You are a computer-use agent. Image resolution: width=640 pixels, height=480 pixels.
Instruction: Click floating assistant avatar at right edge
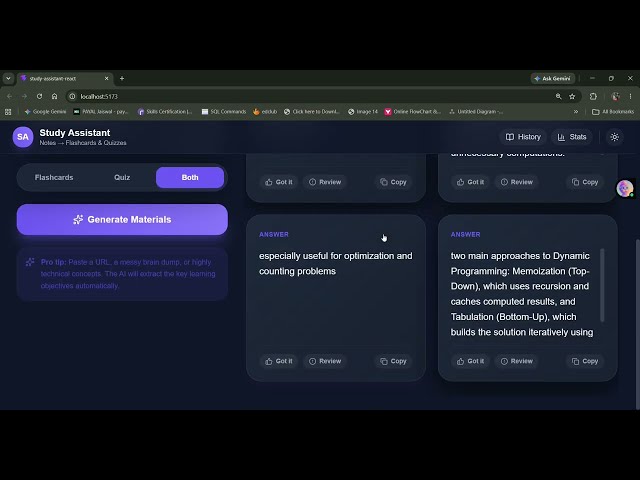(624, 189)
